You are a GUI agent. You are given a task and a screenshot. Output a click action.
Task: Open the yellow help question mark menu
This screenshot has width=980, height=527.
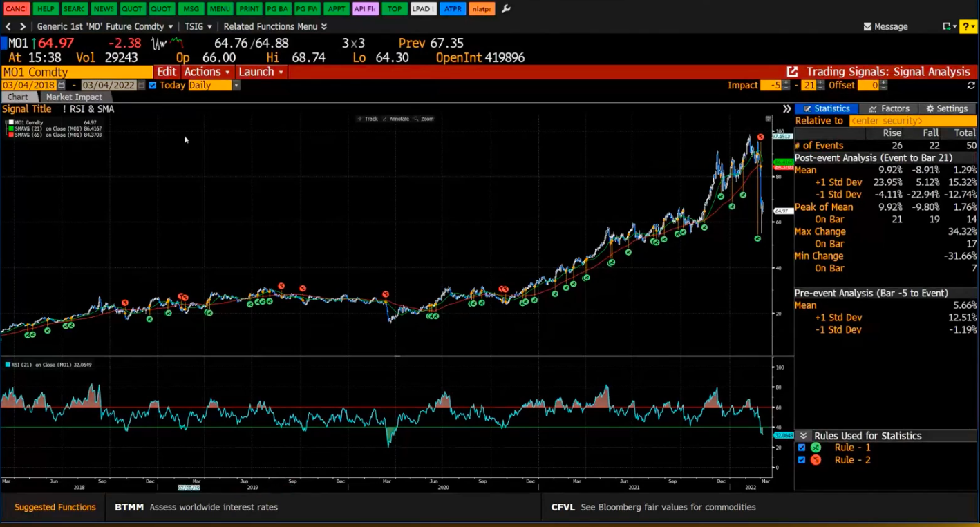[x=967, y=26]
